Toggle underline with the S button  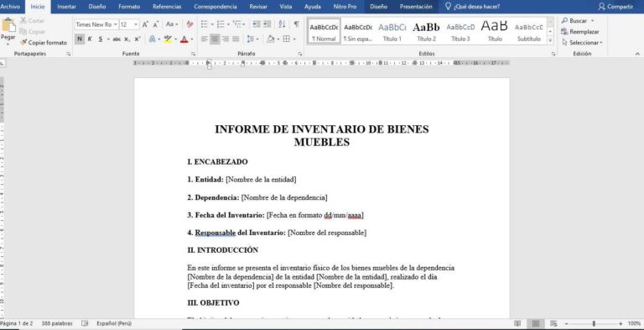pos(101,39)
